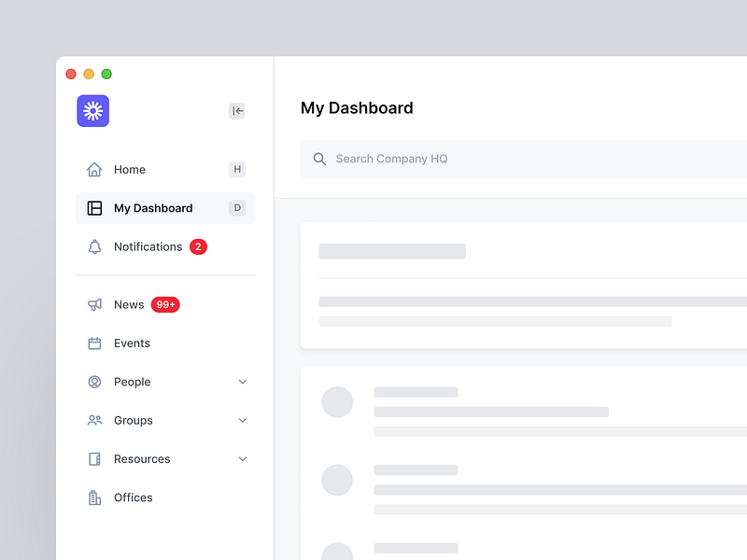The width and height of the screenshot is (747, 560).
Task: Click the News megaphone icon
Action: (x=93, y=304)
